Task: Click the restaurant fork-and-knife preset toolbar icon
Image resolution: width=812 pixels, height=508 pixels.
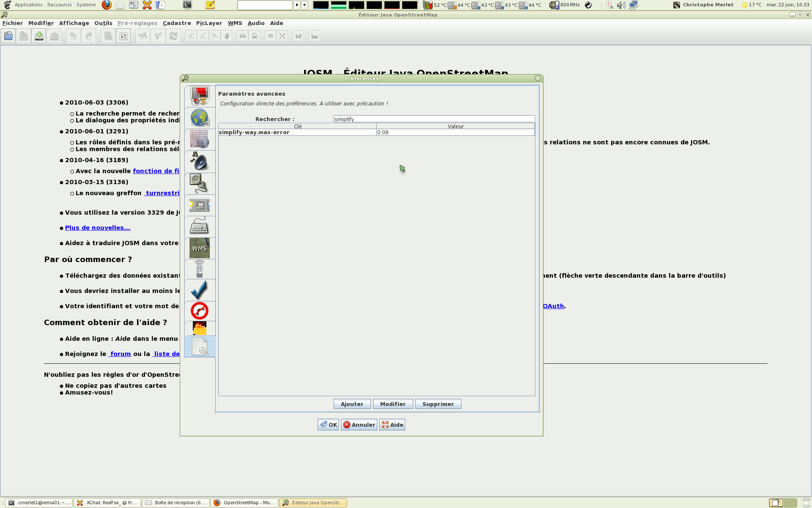Action: 283,36
